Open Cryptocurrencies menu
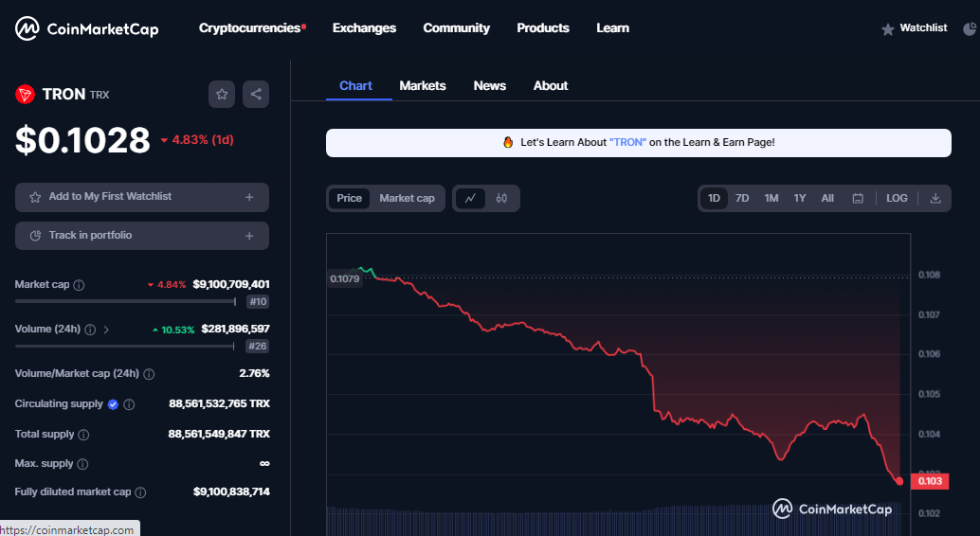980x536 pixels. click(252, 28)
